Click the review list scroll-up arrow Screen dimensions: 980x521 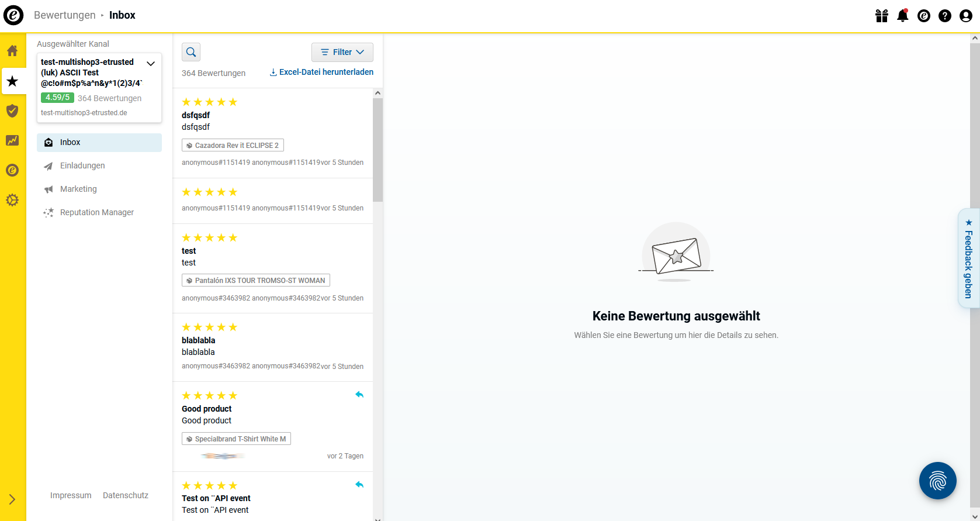[x=378, y=93]
